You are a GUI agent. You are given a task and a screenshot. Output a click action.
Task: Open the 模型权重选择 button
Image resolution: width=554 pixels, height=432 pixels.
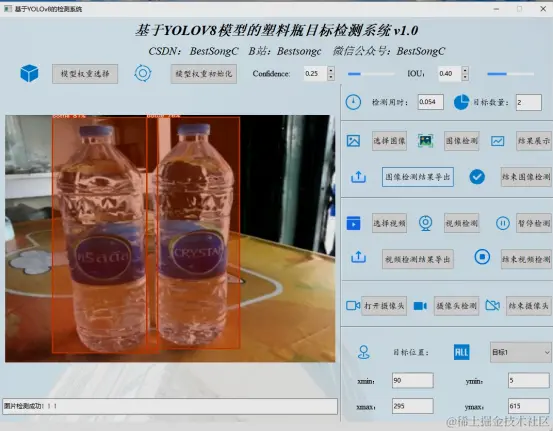pos(85,74)
